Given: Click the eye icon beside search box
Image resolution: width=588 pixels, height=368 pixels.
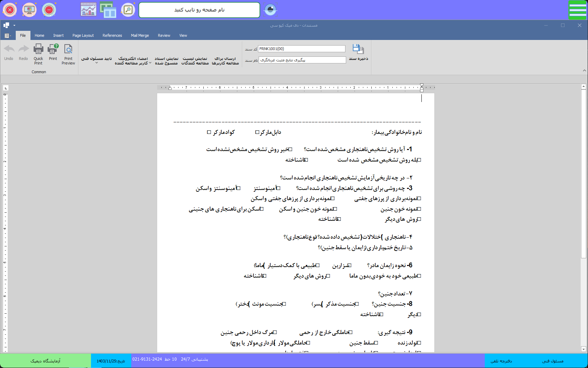Looking at the screenshot, I should tap(270, 10).
